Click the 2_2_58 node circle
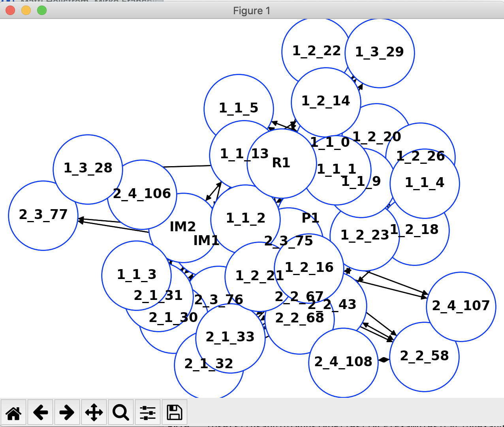Viewport: 504px width, 427px height. tap(424, 356)
